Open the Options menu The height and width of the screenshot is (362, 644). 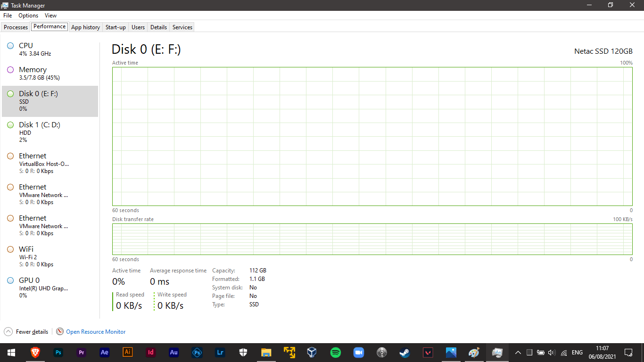[28, 16]
